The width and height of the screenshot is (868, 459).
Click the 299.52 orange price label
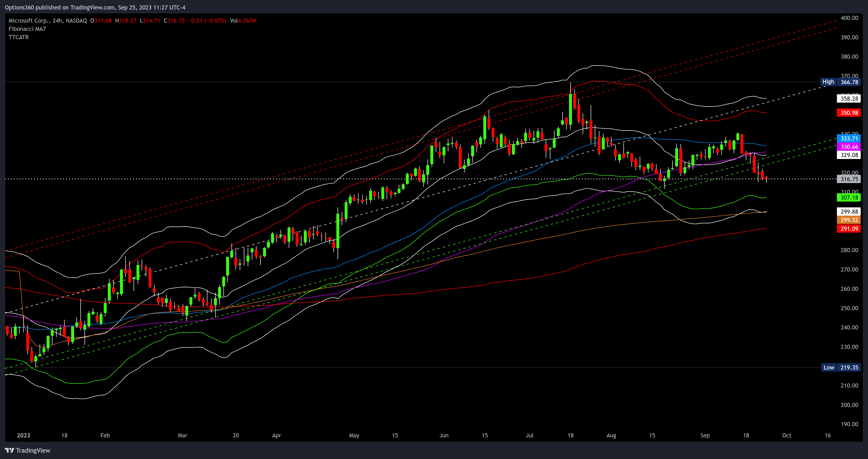(849, 220)
